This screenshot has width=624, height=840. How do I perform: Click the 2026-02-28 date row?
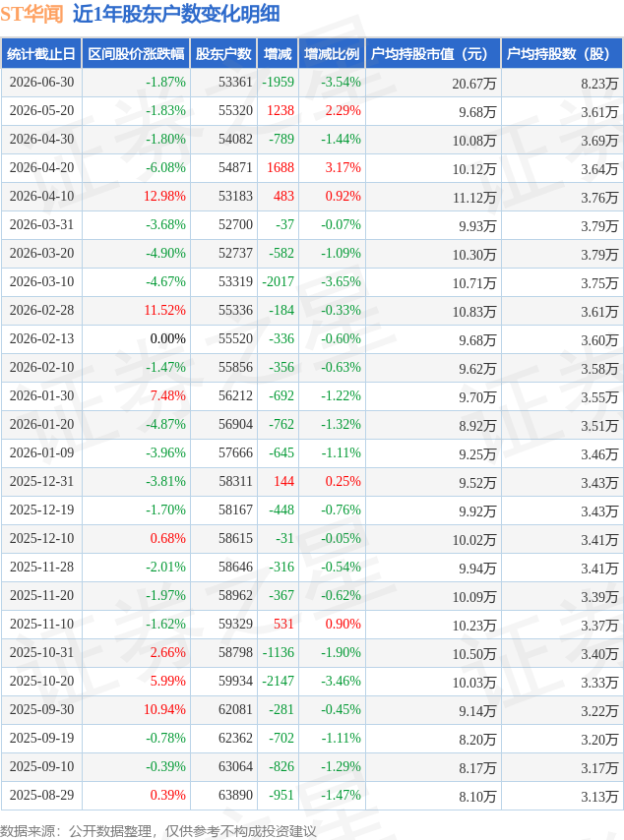(312, 311)
